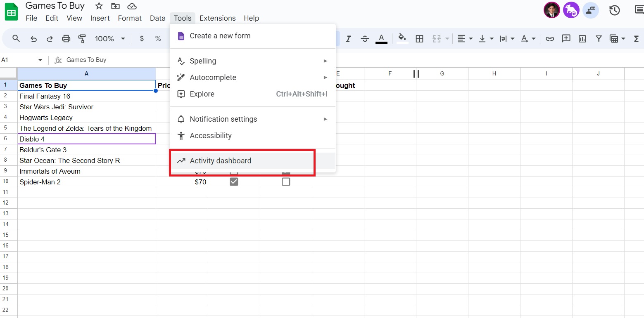Activate the paint format tool
This screenshot has height=318, width=644.
[x=82, y=39]
